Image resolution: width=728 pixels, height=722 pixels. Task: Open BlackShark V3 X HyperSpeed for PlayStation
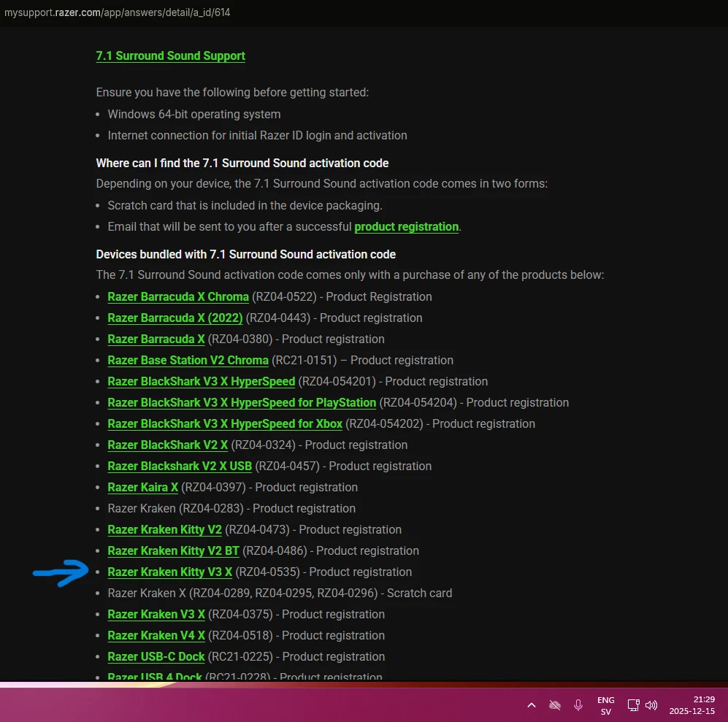[x=242, y=402]
